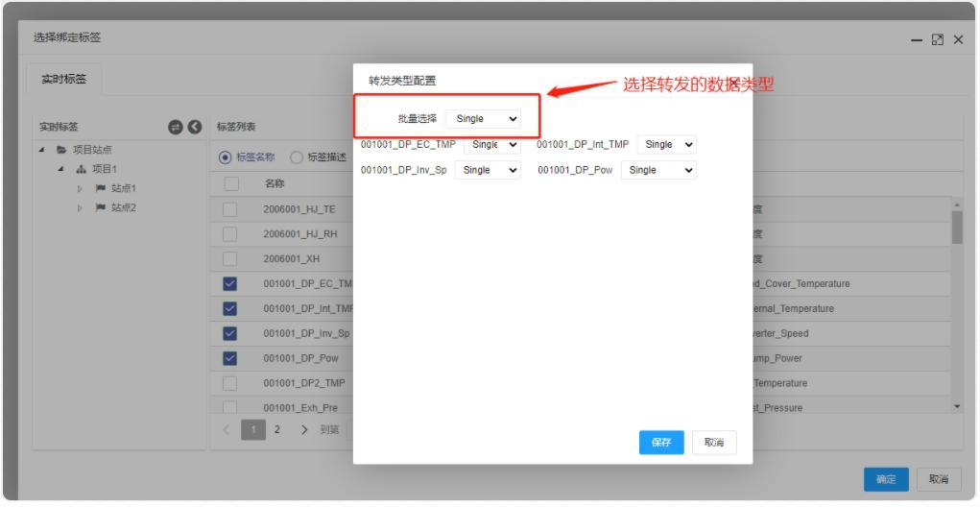Click the flag icon of 站点1
Image resolution: width=980 pixels, height=507 pixels.
point(100,188)
